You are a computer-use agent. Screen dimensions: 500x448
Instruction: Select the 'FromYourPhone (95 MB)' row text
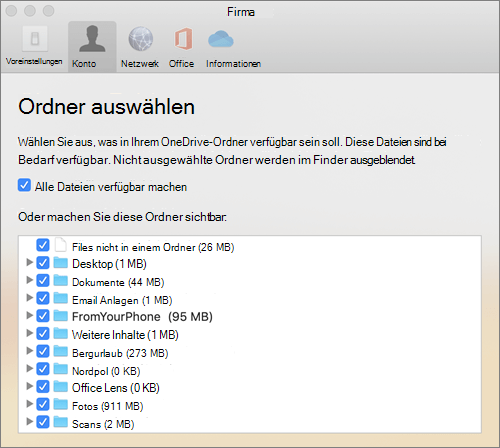point(142,317)
